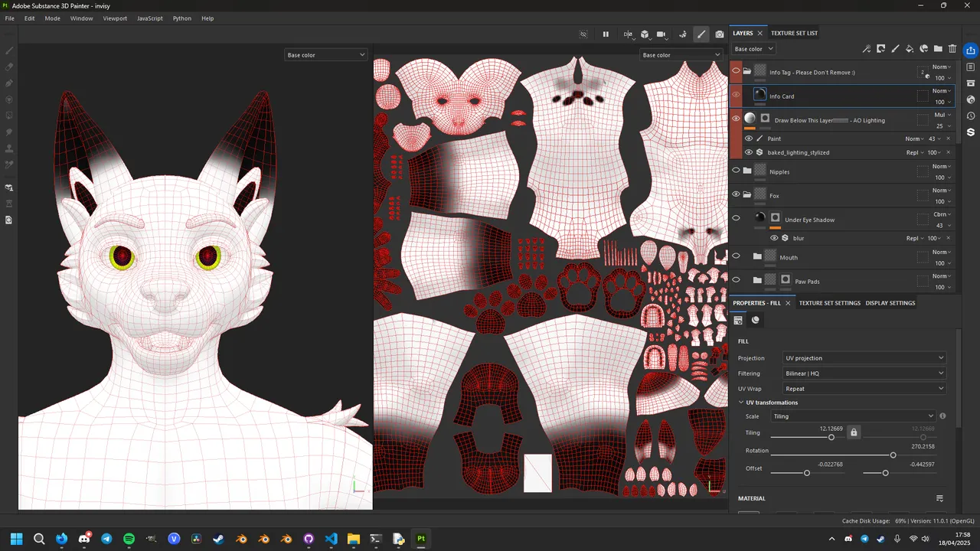Open the History panel clock icon

[971, 116]
